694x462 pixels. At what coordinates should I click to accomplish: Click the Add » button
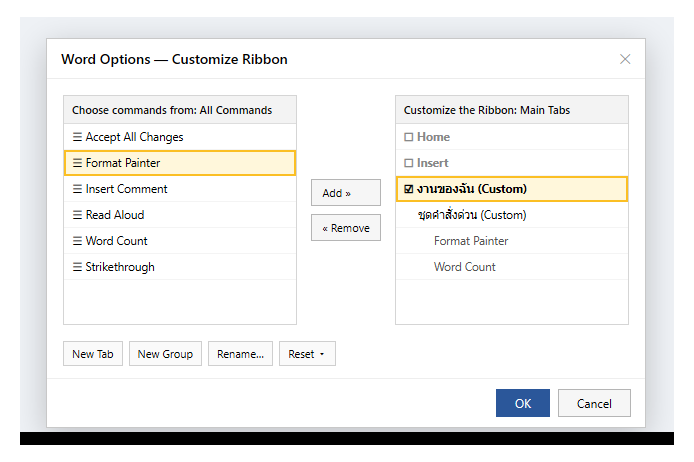coord(346,192)
